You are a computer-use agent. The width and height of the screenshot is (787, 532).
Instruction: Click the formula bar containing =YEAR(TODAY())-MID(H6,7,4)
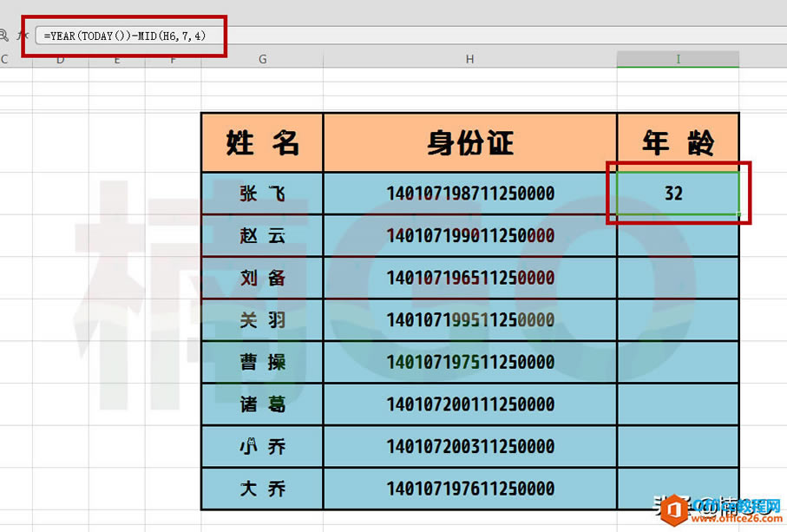410,36
